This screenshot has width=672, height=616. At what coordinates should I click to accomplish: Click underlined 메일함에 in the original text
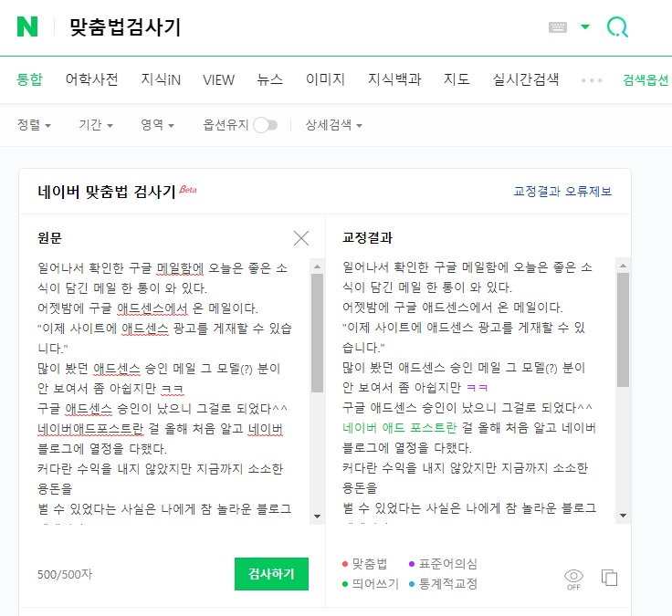click(180, 268)
